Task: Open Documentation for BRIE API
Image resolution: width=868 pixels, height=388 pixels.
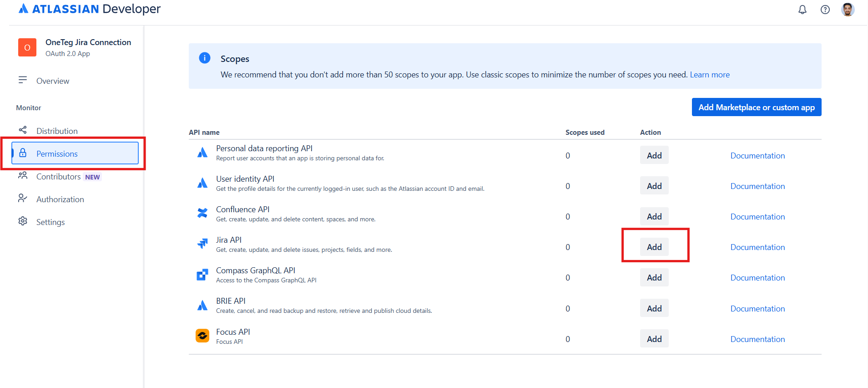Action: click(x=757, y=309)
